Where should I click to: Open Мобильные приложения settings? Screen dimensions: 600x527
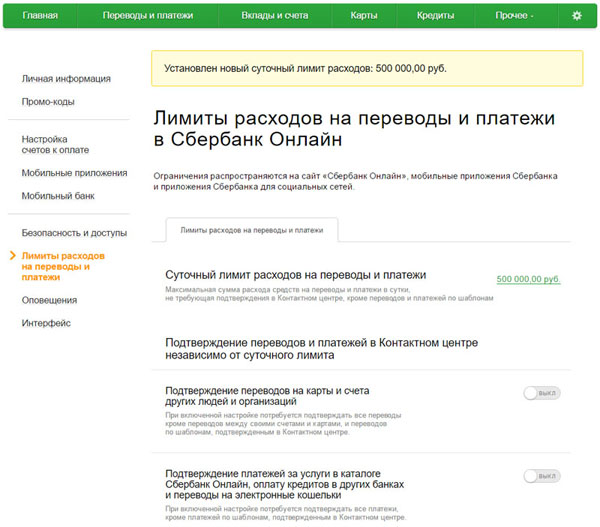coord(72,172)
